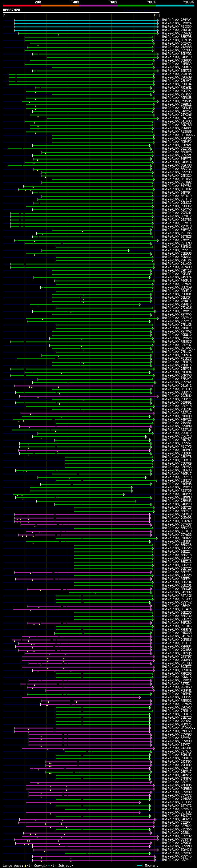
Task: Select hit UniRef100_C1E6S8
Action: click(x=176, y=470)
